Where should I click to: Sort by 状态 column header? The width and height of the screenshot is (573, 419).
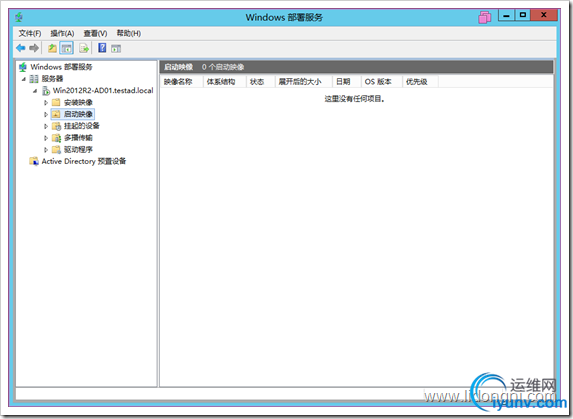coord(261,81)
